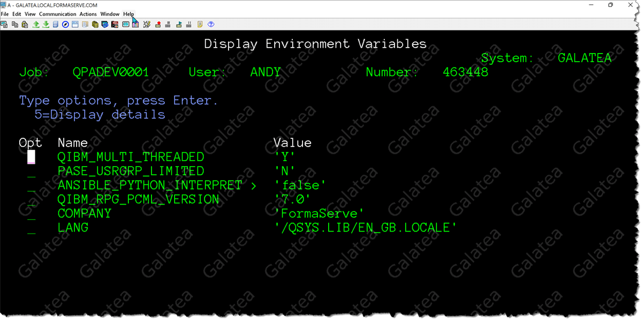Click the Copy icon in the toolbar
The height and width of the screenshot is (322, 644).
tap(14, 25)
